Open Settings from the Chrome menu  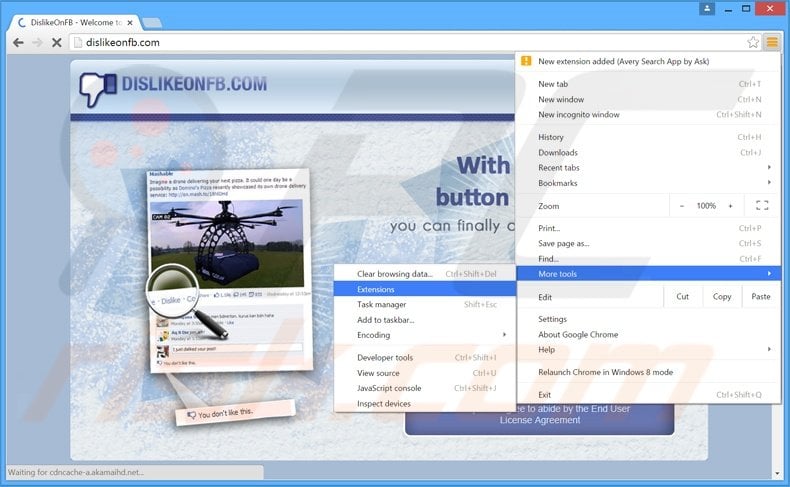[649, 319]
